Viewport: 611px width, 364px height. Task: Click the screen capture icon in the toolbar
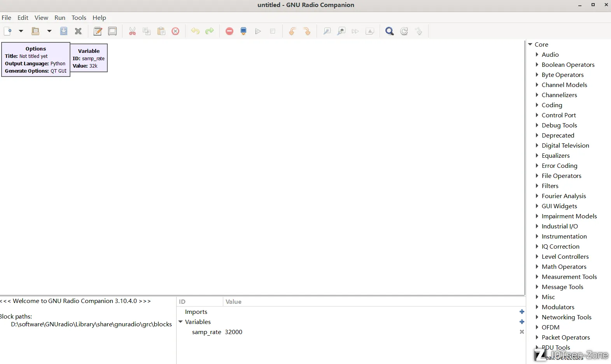tap(112, 31)
